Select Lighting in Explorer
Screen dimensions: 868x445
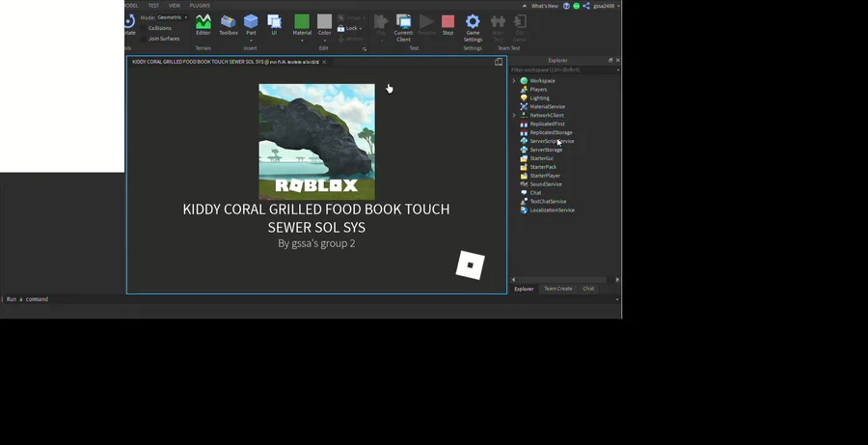point(539,98)
